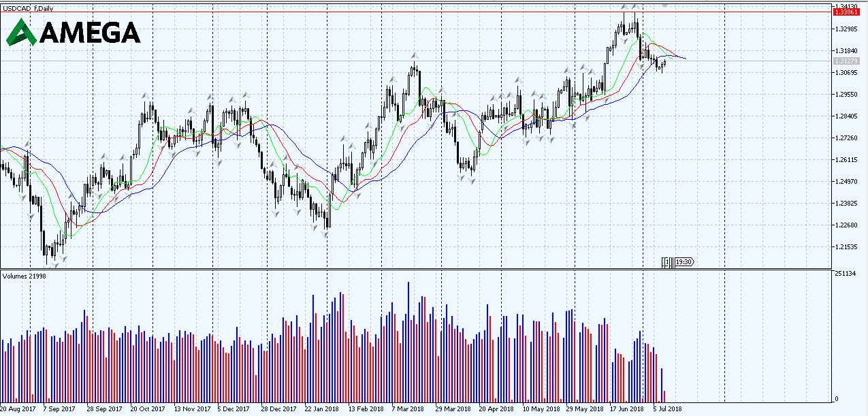The image size is (868, 416).
Task: Click the 1.21535 price axis label
Action: coord(846,247)
